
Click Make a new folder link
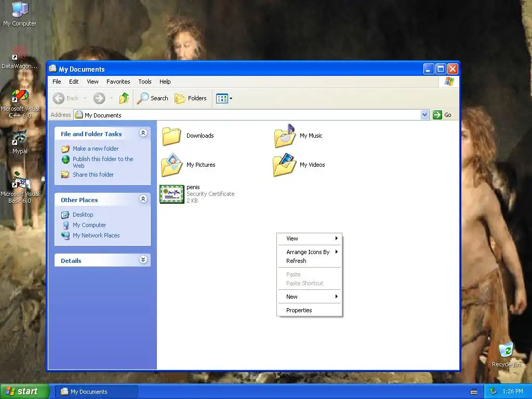point(96,149)
